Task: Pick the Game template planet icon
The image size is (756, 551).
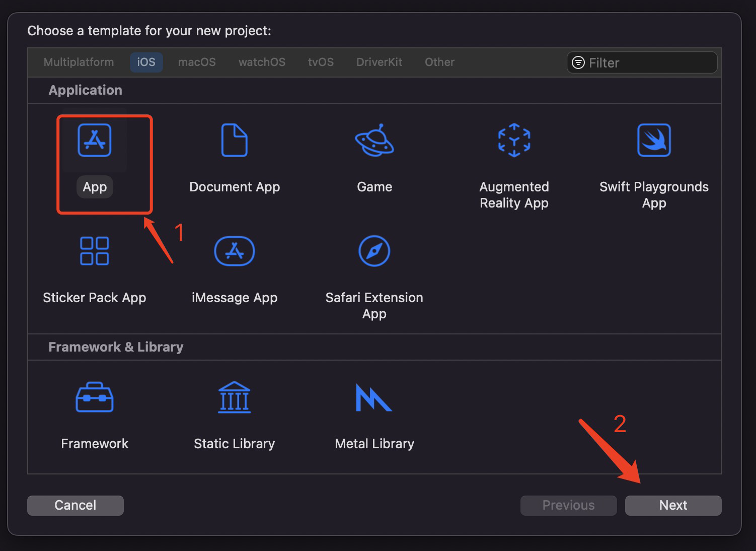Action: (x=374, y=140)
